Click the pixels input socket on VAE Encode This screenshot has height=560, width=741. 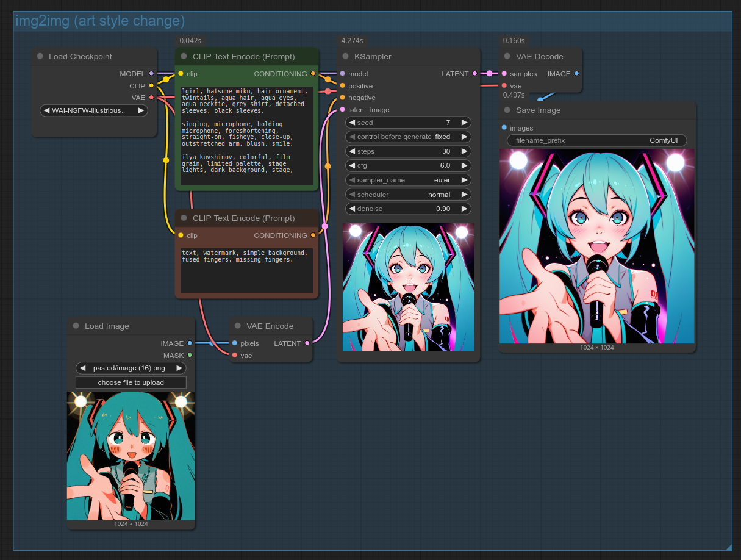pos(235,343)
